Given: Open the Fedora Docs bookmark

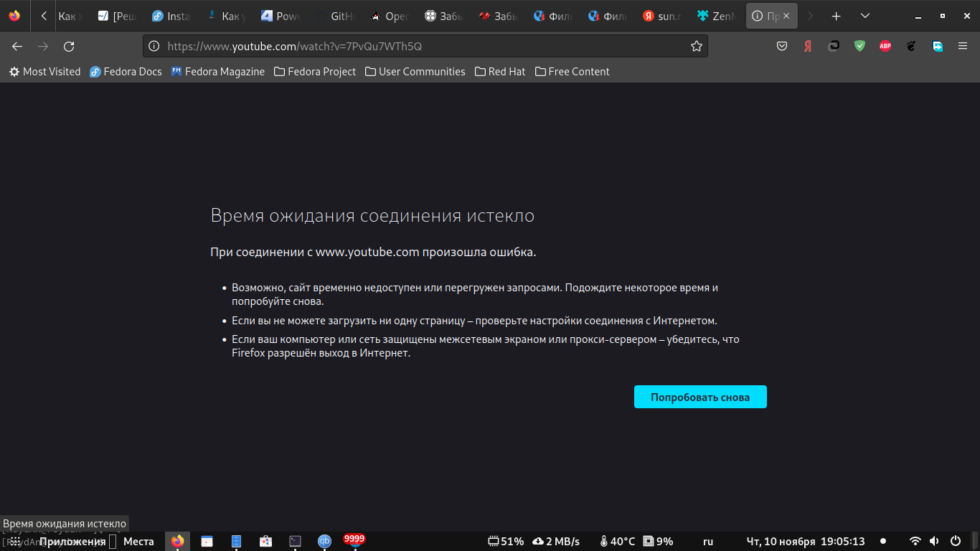Looking at the screenshot, I should coord(126,72).
